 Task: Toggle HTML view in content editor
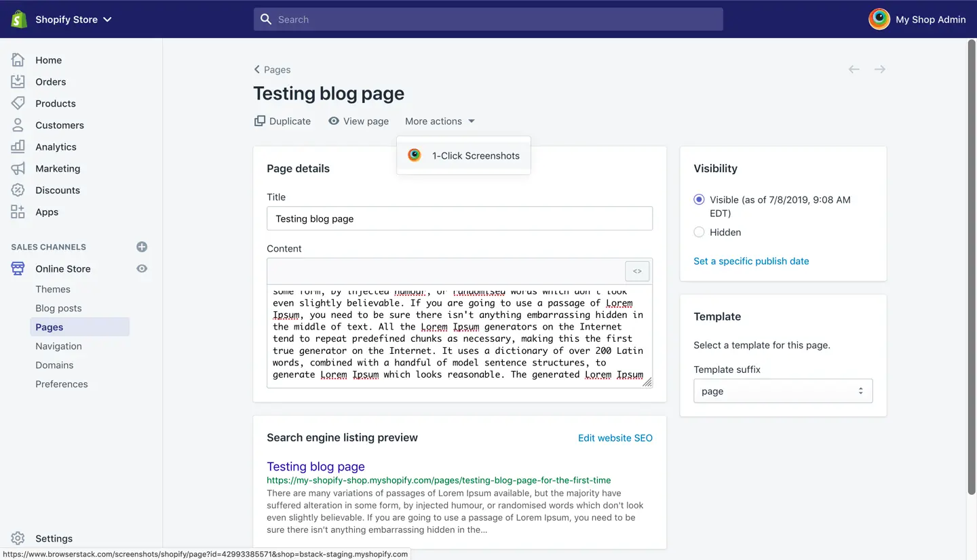637,271
